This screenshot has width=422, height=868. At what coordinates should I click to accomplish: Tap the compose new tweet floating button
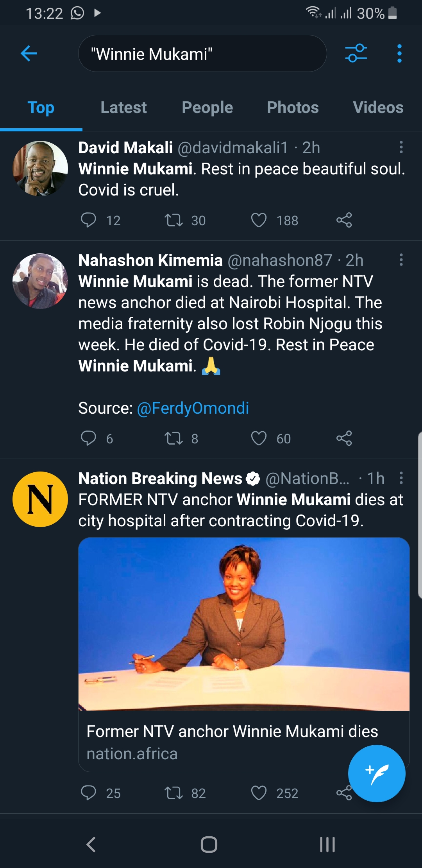pyautogui.click(x=376, y=773)
